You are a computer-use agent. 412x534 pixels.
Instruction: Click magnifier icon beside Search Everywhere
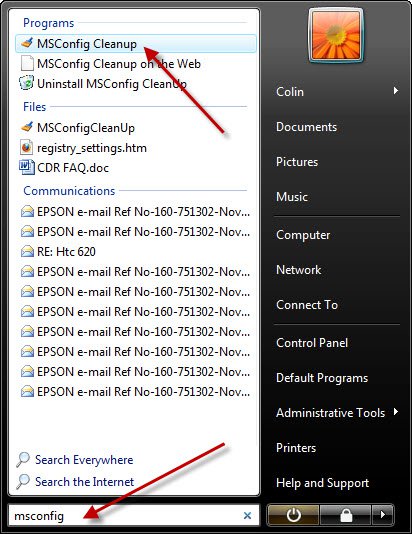coord(23,459)
